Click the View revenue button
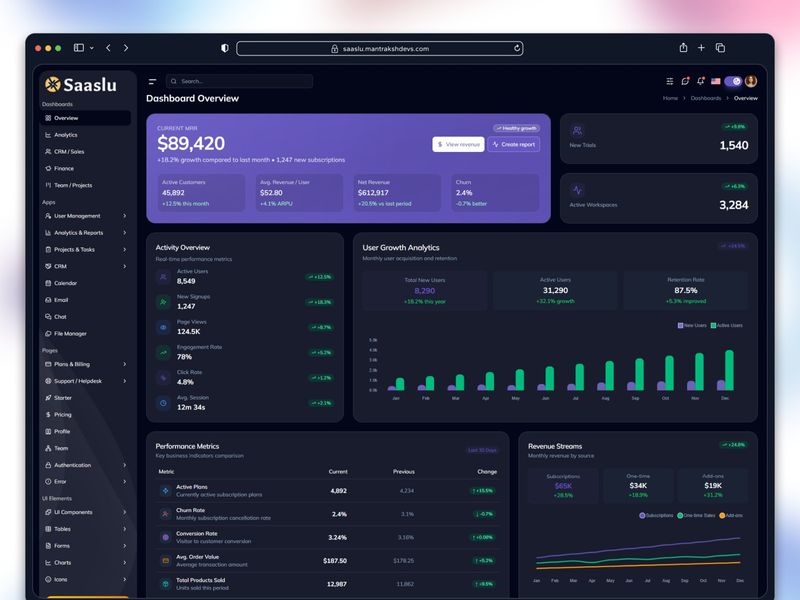 pyautogui.click(x=458, y=144)
